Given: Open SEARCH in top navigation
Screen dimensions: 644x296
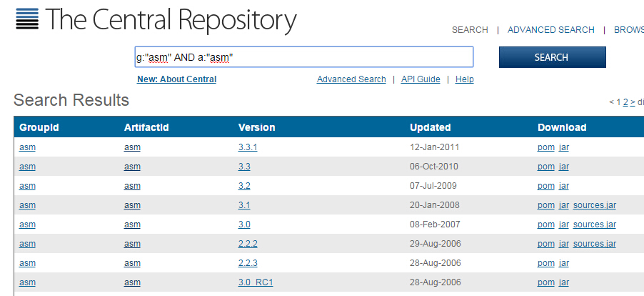Looking at the screenshot, I should (470, 30).
